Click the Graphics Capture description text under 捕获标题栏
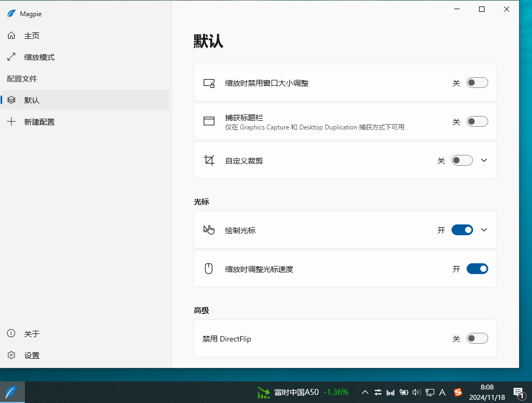Screen dimensions: 532x403 pos(314,127)
